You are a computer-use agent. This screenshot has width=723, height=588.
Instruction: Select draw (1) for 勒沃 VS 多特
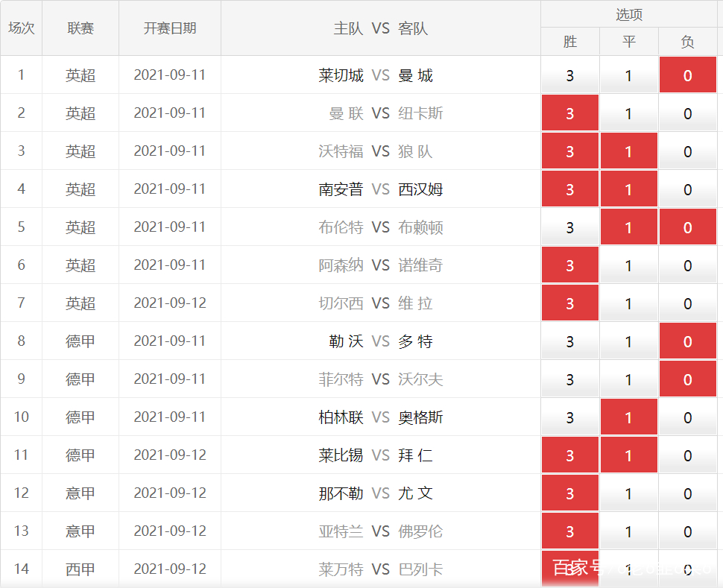(x=628, y=341)
